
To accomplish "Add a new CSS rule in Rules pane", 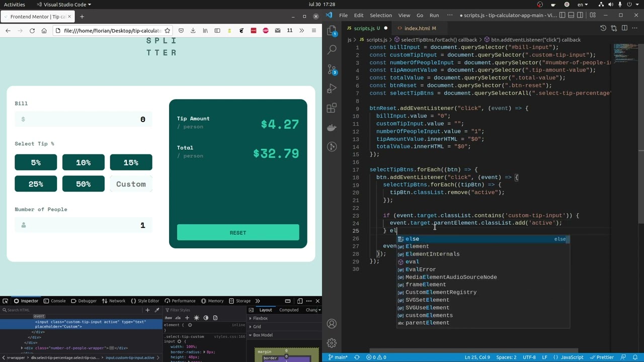I will pos(187,318).
